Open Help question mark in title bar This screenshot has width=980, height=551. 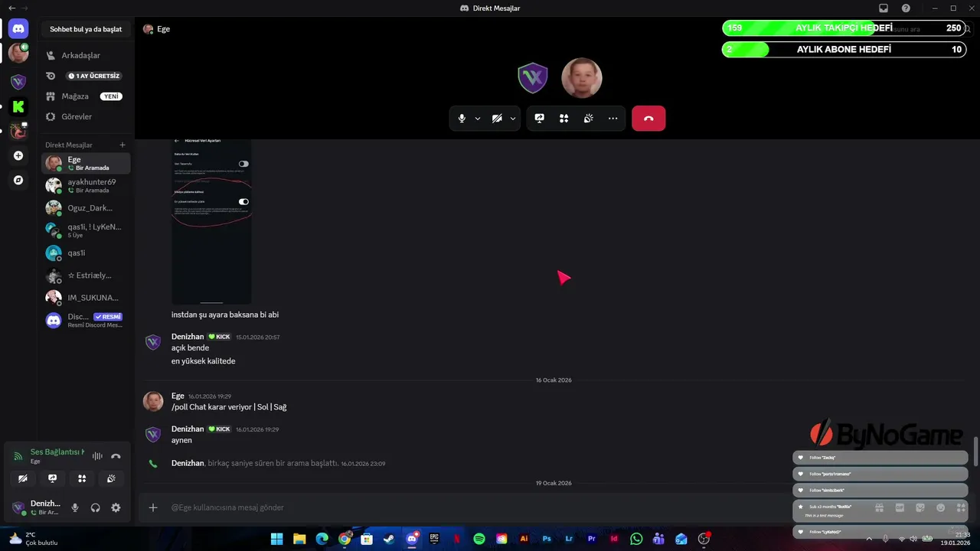[906, 8]
